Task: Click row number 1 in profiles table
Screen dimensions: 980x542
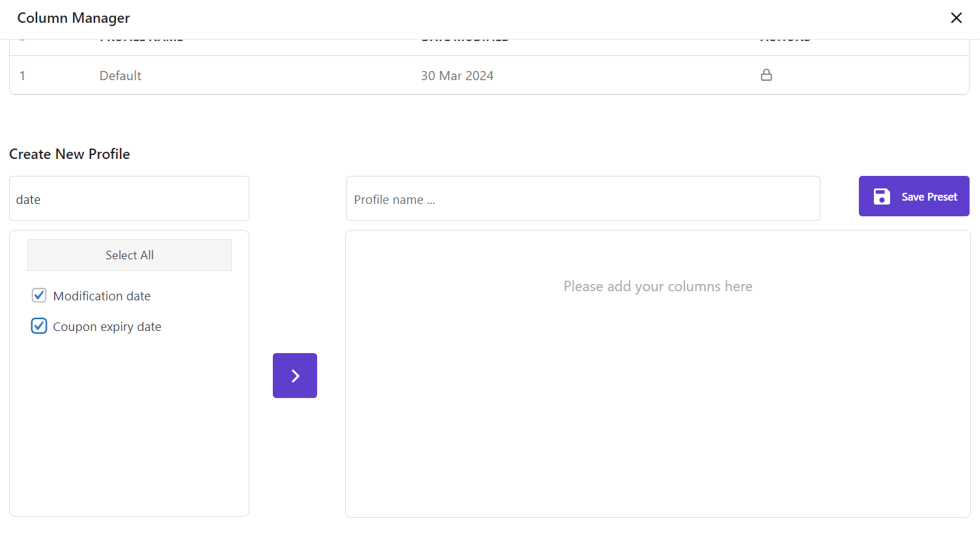Action: 22,76
